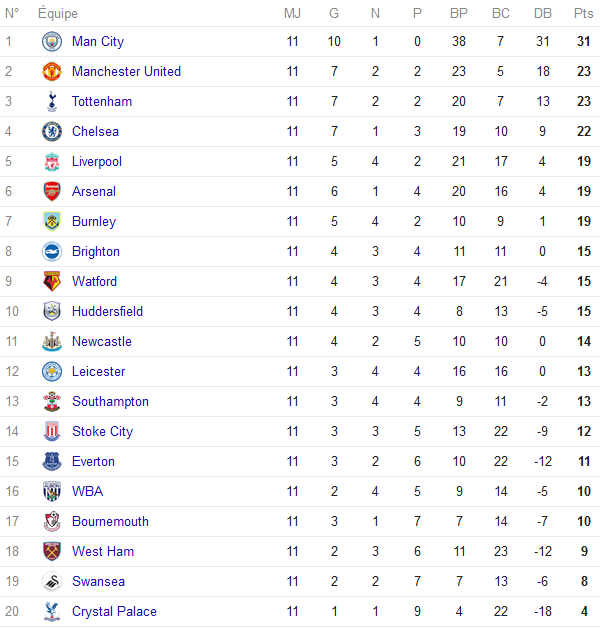Open the Stoke City team link
Image resolution: width=600 pixels, height=628 pixels.
pyautogui.click(x=102, y=432)
